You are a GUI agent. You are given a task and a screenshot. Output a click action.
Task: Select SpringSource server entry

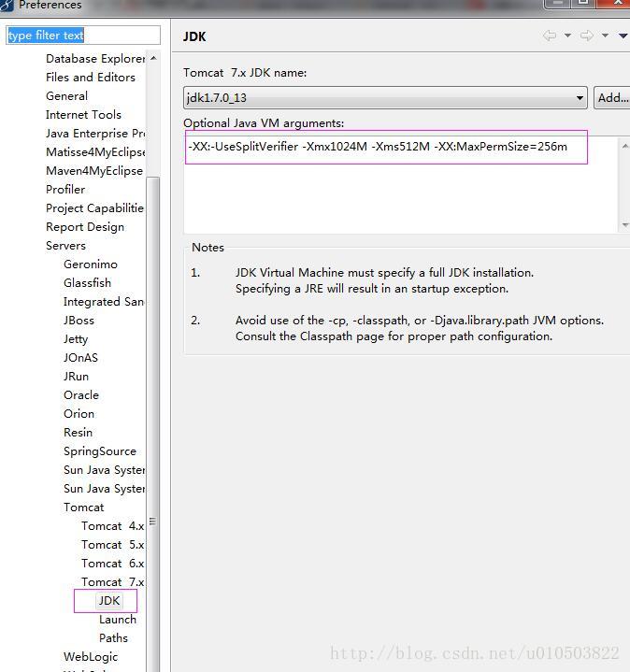coord(99,451)
